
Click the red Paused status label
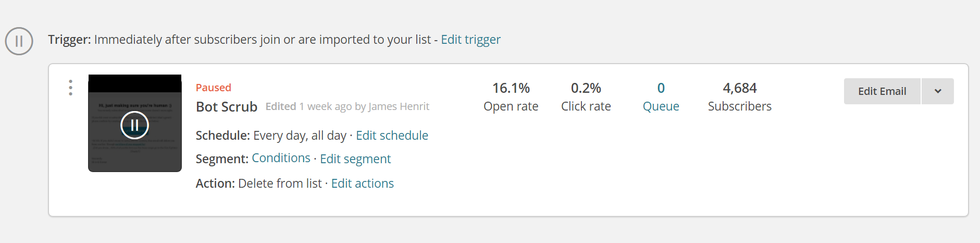(x=214, y=88)
